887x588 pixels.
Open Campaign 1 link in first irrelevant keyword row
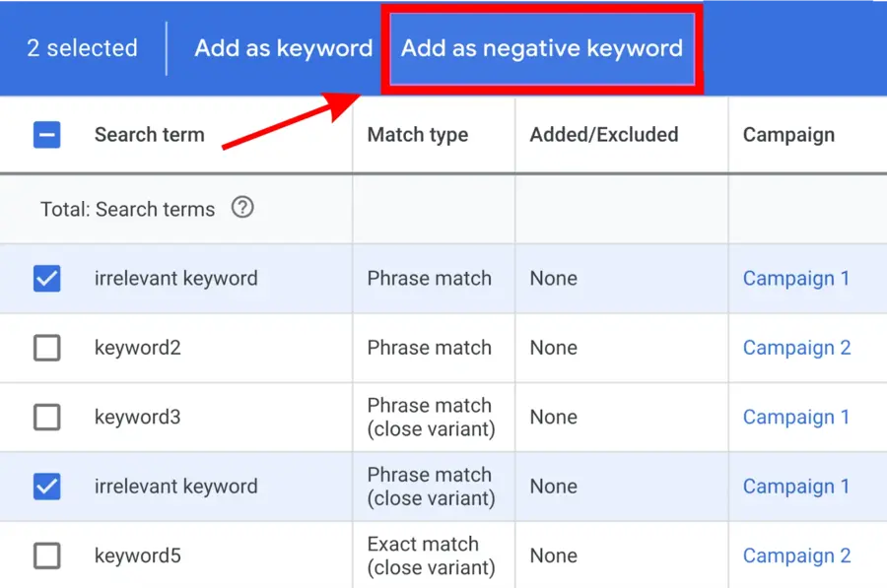[x=796, y=278]
